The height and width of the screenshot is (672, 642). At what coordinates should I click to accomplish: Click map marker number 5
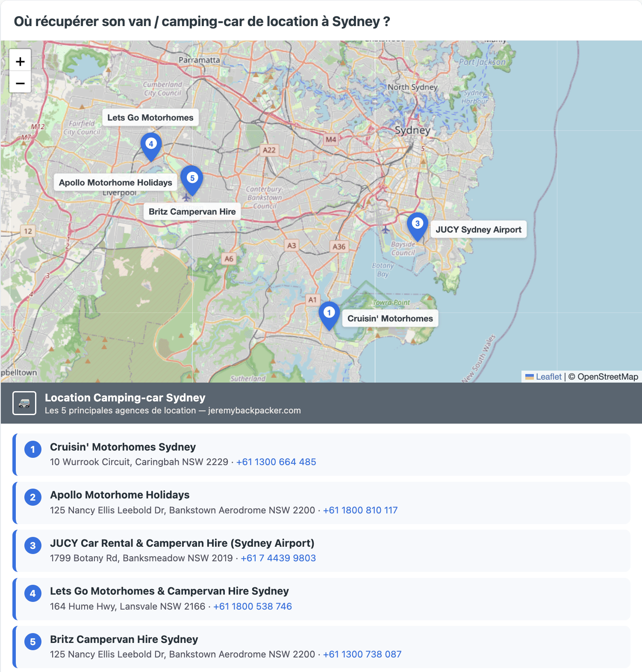[x=192, y=181]
